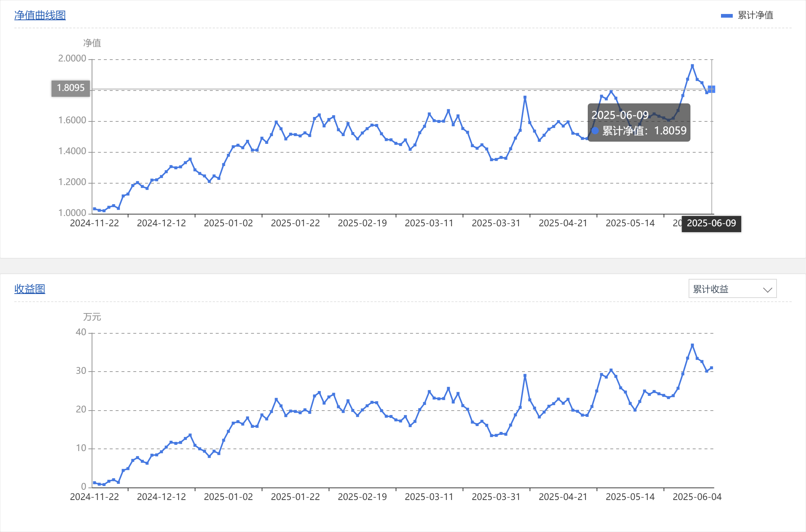Click the 净值 axis unit label
The width and height of the screenshot is (806, 532).
click(92, 43)
